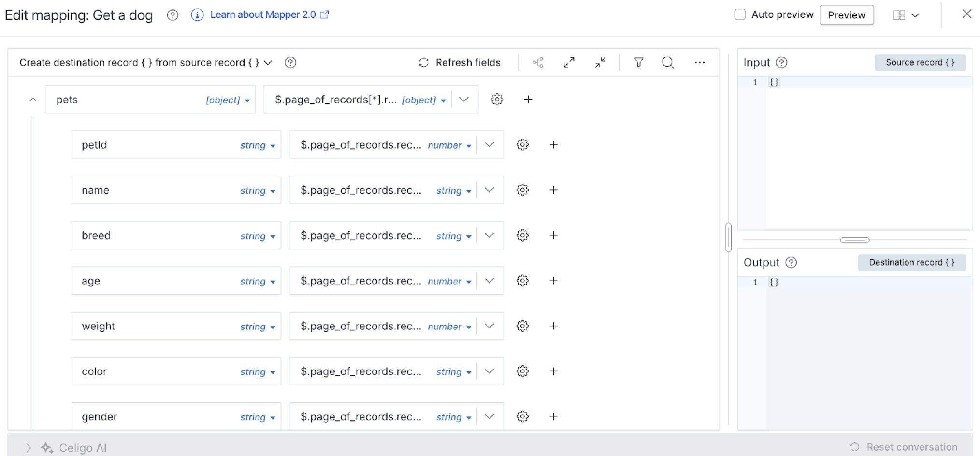Add a row below gender with plus
Screen dimensions: 980x456
point(554,416)
